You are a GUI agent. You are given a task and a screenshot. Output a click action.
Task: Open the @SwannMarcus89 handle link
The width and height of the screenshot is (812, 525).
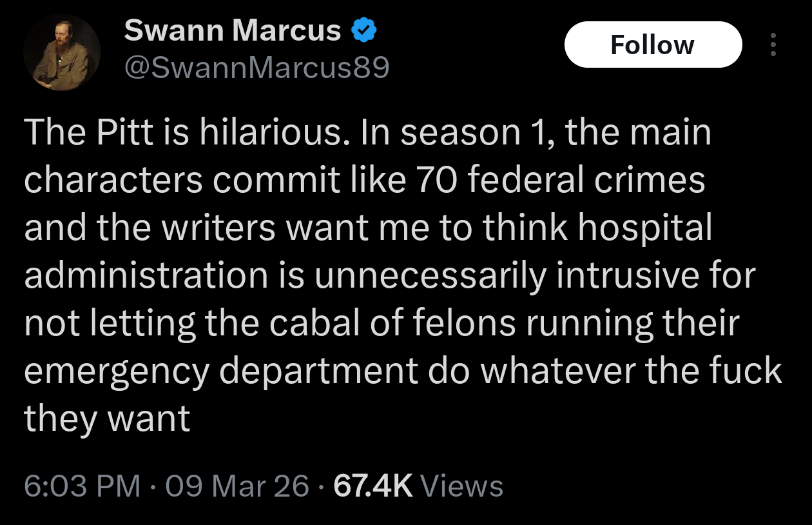tap(256, 66)
